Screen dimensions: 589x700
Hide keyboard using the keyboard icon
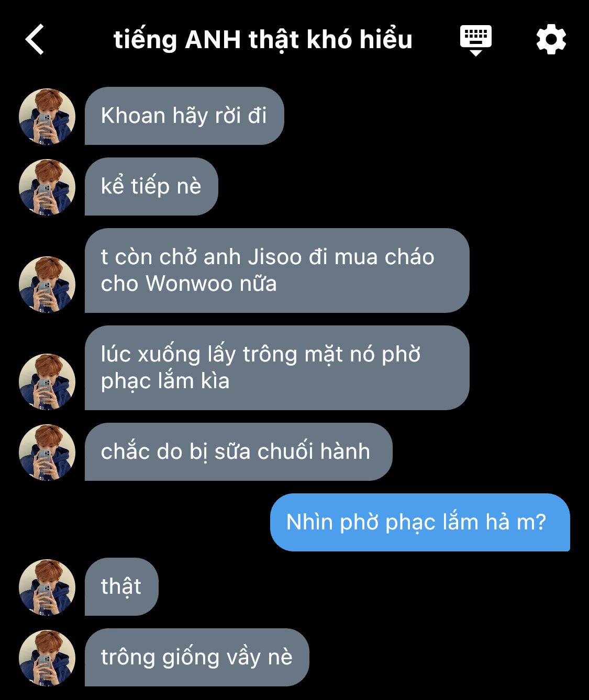(475, 40)
